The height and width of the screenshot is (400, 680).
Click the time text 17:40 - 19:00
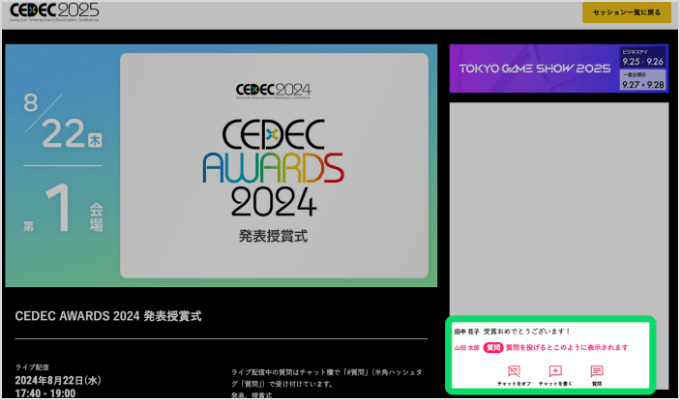(x=45, y=393)
